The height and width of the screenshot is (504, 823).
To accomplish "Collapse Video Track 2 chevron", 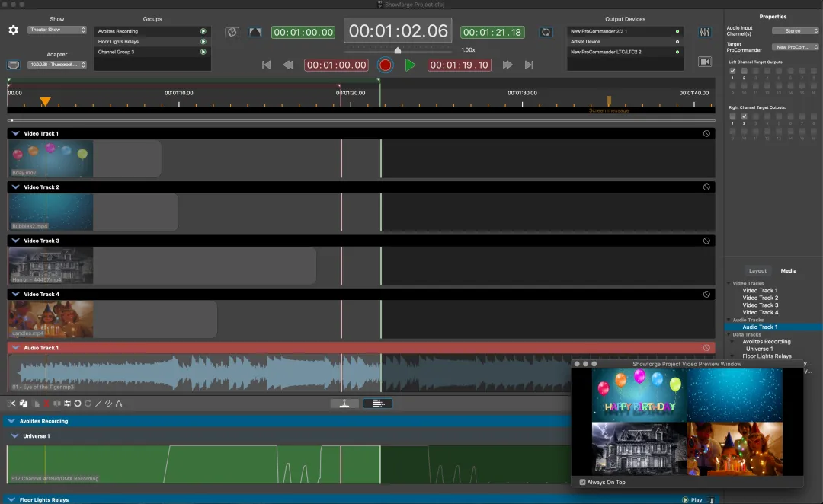I will [x=16, y=187].
